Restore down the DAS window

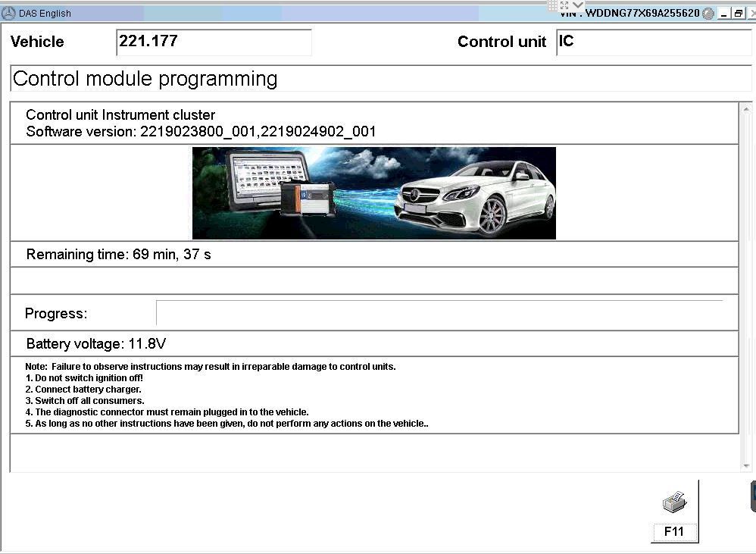coord(739,14)
